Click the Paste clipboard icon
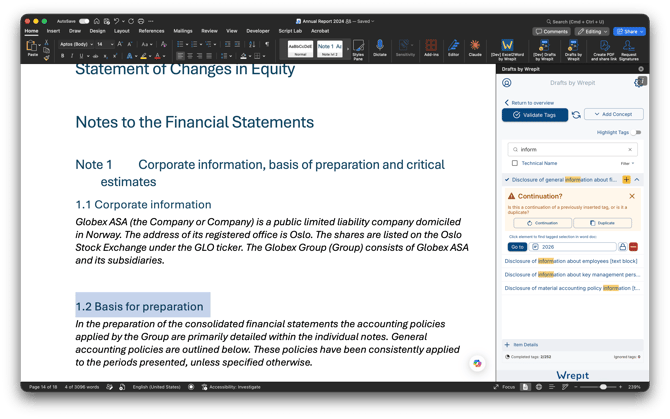Screen dimensions: 670x419 (x=32, y=46)
